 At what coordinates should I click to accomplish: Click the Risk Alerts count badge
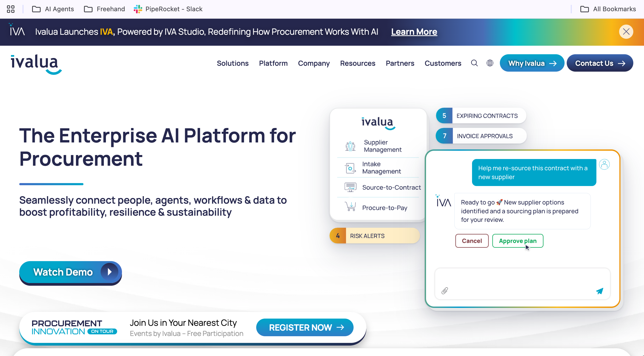pyautogui.click(x=338, y=236)
